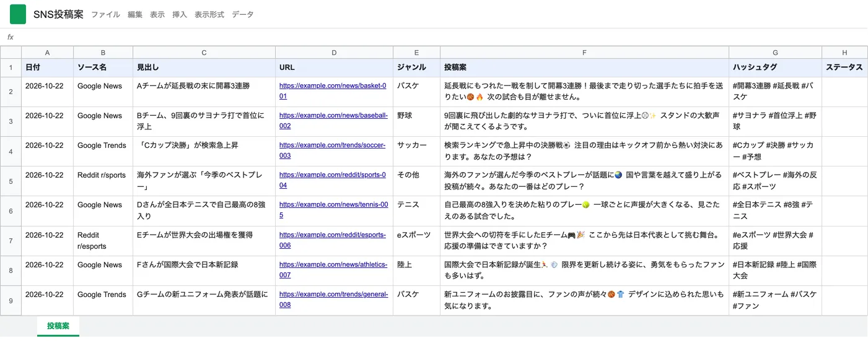This screenshot has height=341, width=868.
Task: Open the 表示 menu
Action: [x=157, y=14]
